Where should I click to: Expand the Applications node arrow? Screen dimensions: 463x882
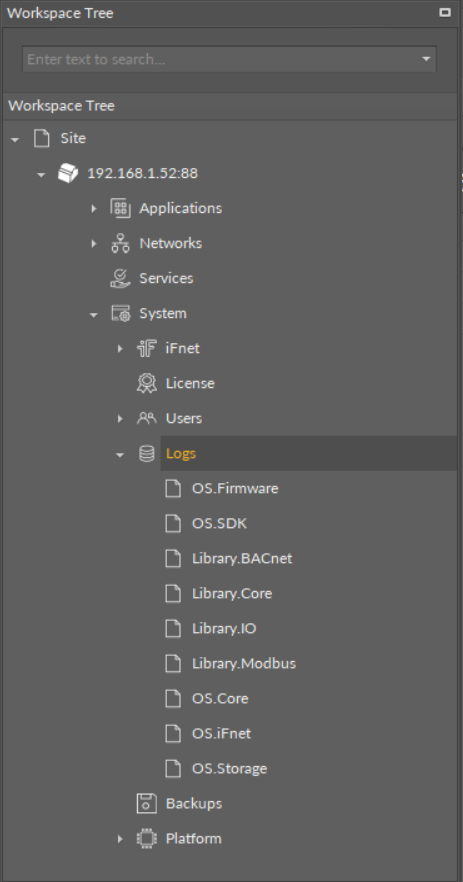(x=94, y=209)
